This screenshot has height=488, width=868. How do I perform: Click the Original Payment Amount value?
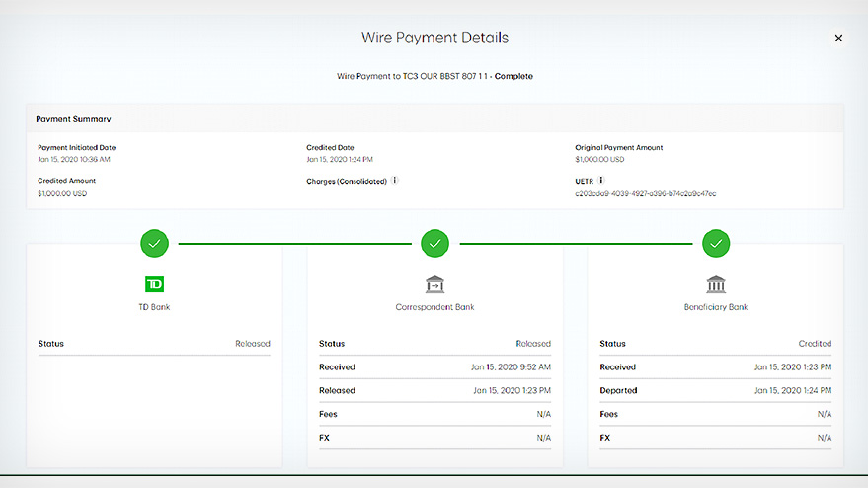click(600, 159)
